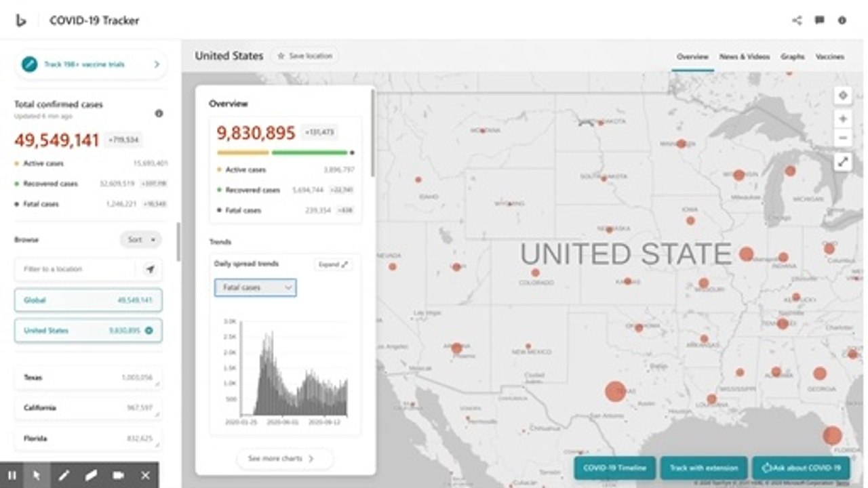Open the feedback chat icon
This screenshot has width=868, height=488.
pos(819,20)
